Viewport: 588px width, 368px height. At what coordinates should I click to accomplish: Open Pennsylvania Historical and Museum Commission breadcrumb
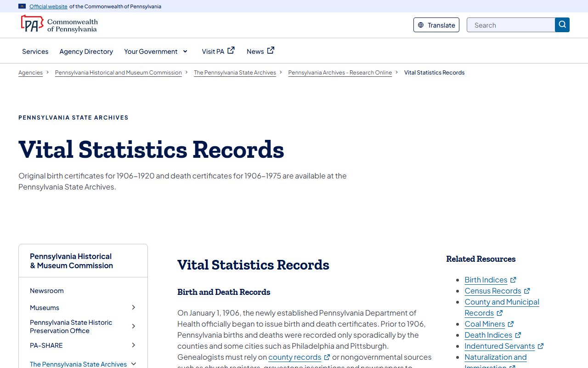pos(119,73)
